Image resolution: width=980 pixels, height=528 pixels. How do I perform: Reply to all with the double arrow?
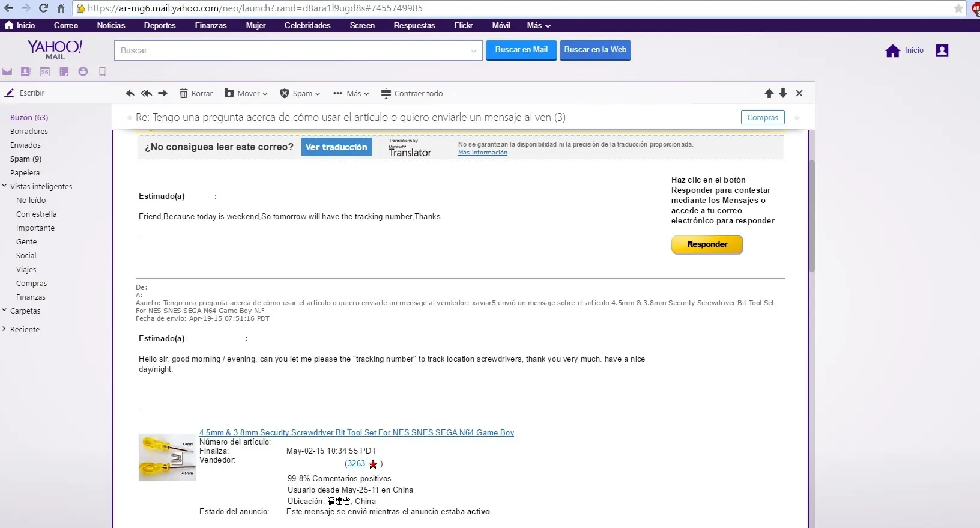pos(146,93)
